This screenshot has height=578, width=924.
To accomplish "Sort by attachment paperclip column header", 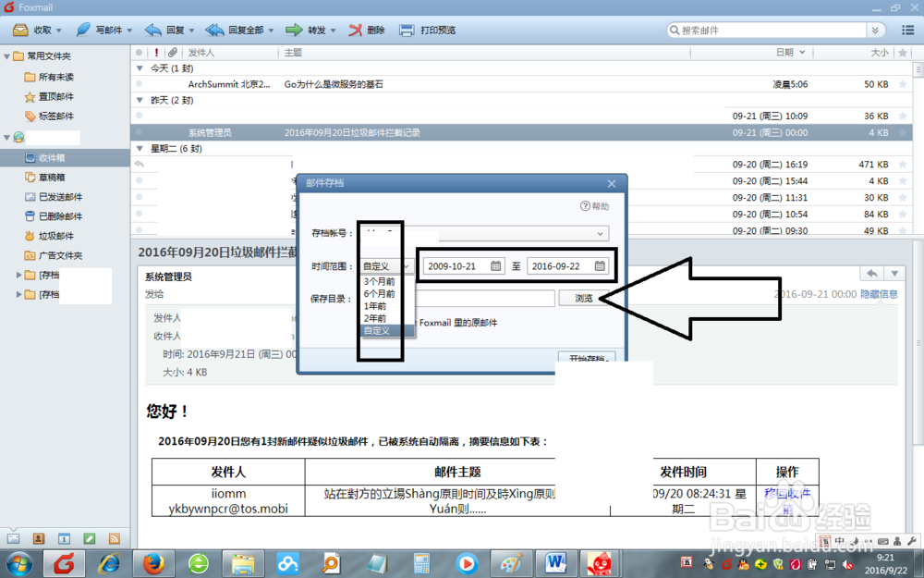I will pyautogui.click(x=173, y=53).
